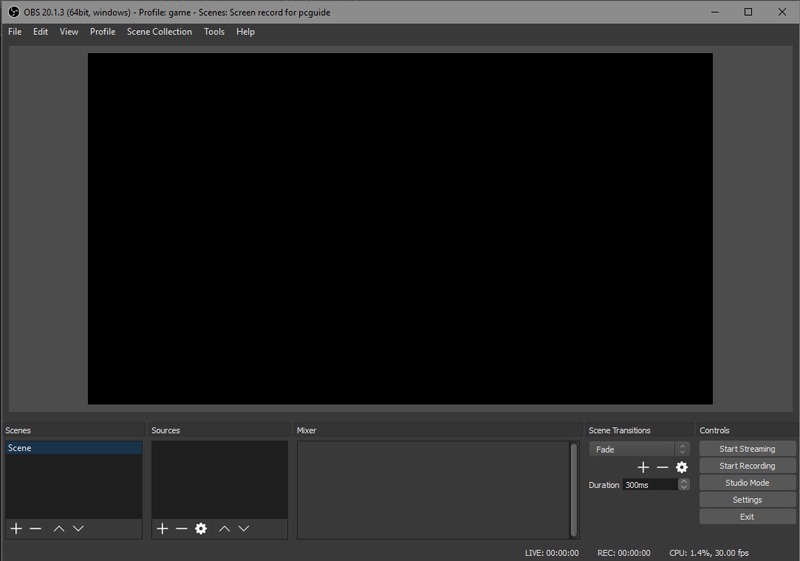800x561 pixels.
Task: Open transition properties gear icon
Action: (x=682, y=467)
